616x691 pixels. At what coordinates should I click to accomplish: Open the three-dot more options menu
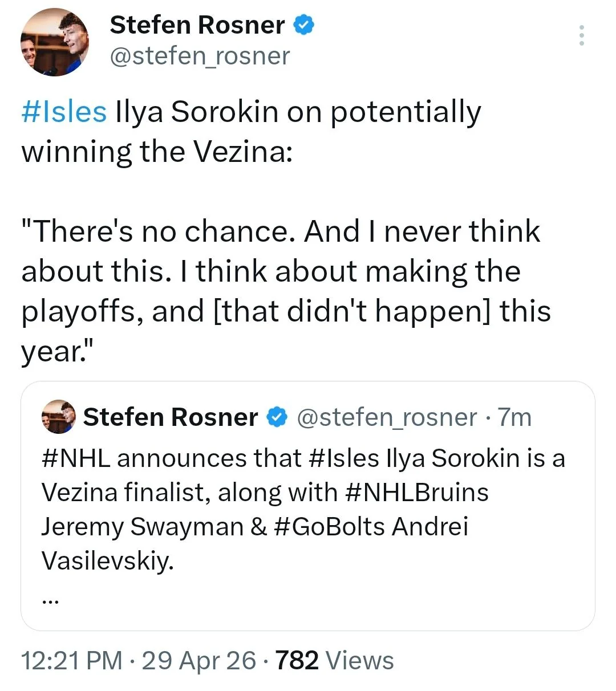pyautogui.click(x=581, y=35)
